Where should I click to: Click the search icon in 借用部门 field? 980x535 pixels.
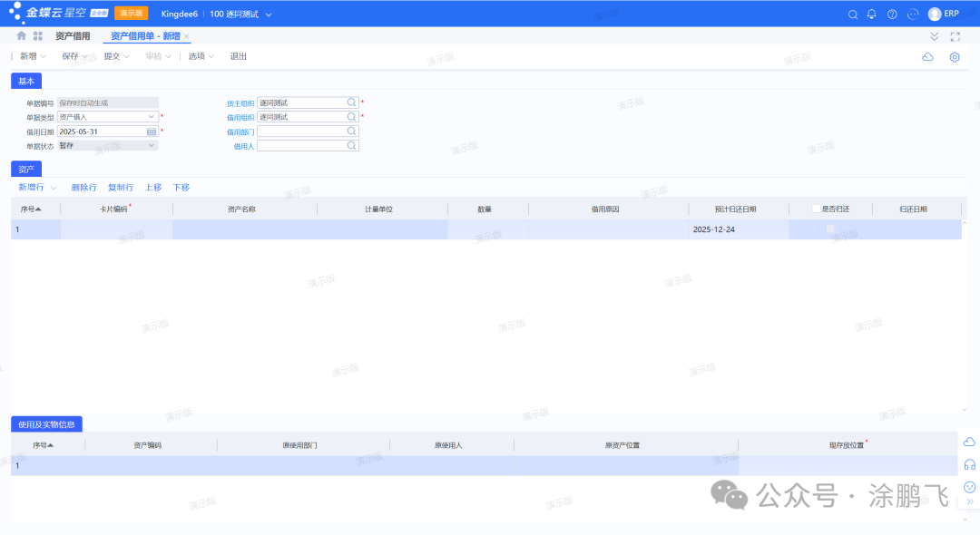coord(351,131)
